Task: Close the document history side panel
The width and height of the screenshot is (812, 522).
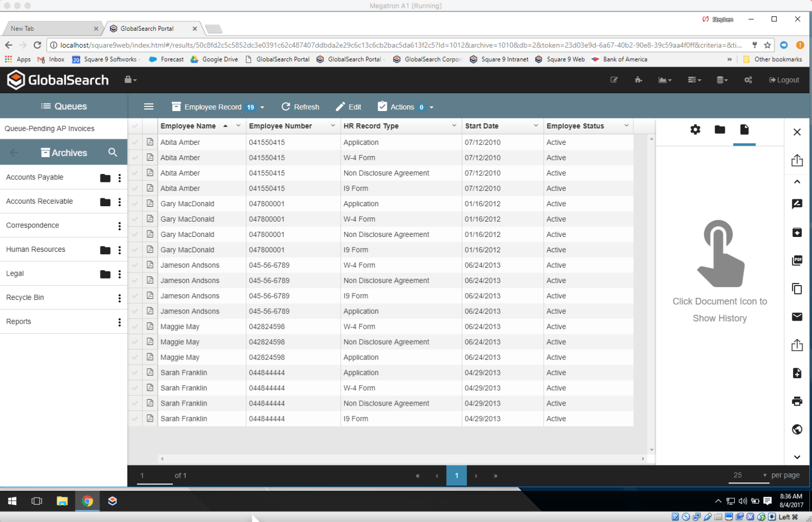Action: point(797,132)
